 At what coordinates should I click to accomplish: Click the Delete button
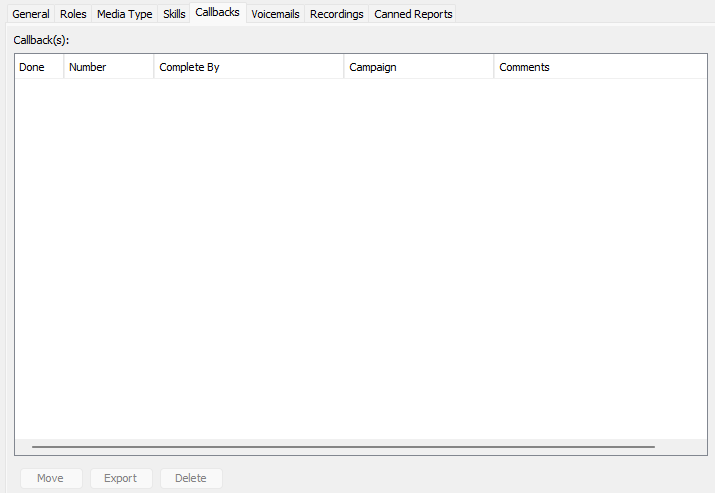pos(191,478)
